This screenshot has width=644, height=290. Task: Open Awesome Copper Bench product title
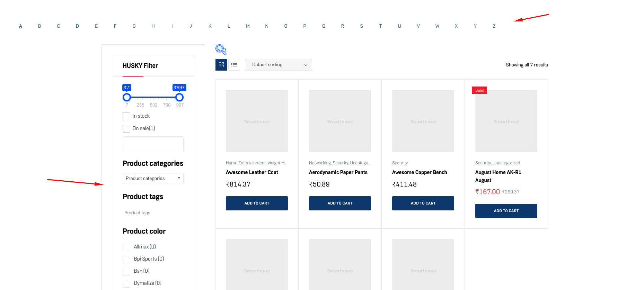[420, 172]
